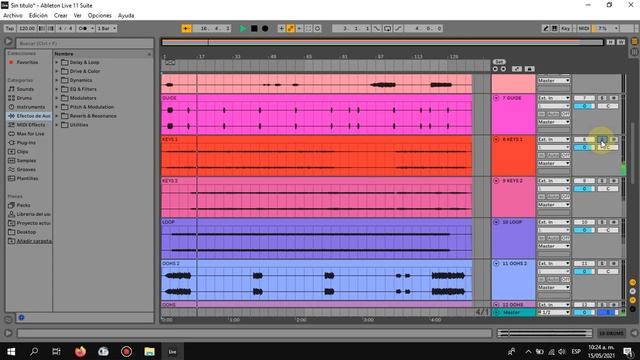The image size is (640, 360).
Task: Open the Ver menu
Action: coord(78,16)
